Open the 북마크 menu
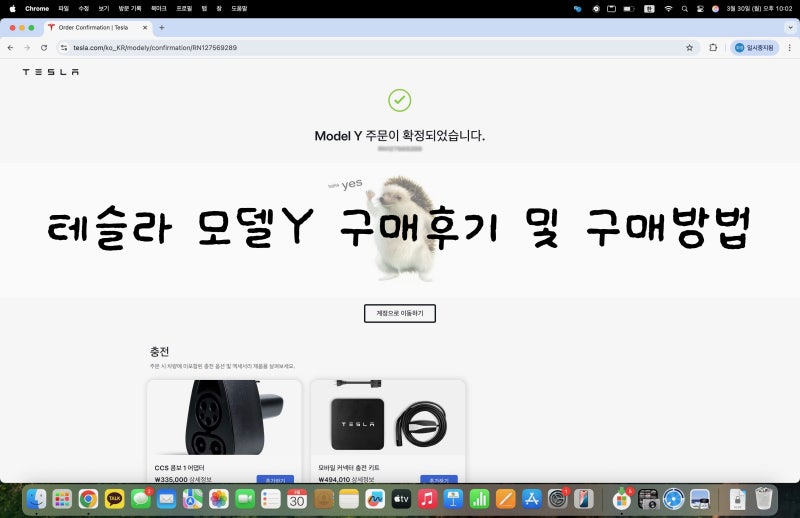This screenshot has width=800, height=518. pos(159,9)
